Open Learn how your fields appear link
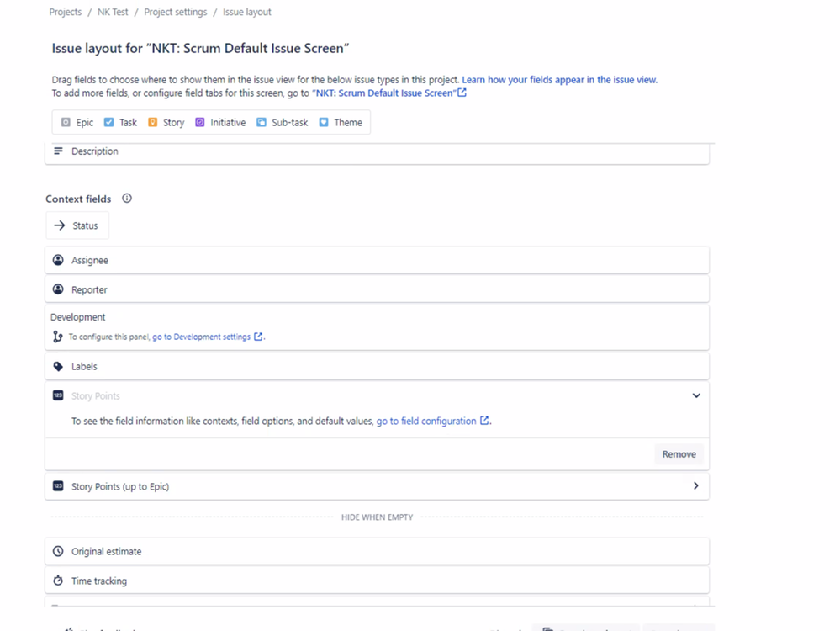The height and width of the screenshot is (631, 840). click(x=560, y=80)
